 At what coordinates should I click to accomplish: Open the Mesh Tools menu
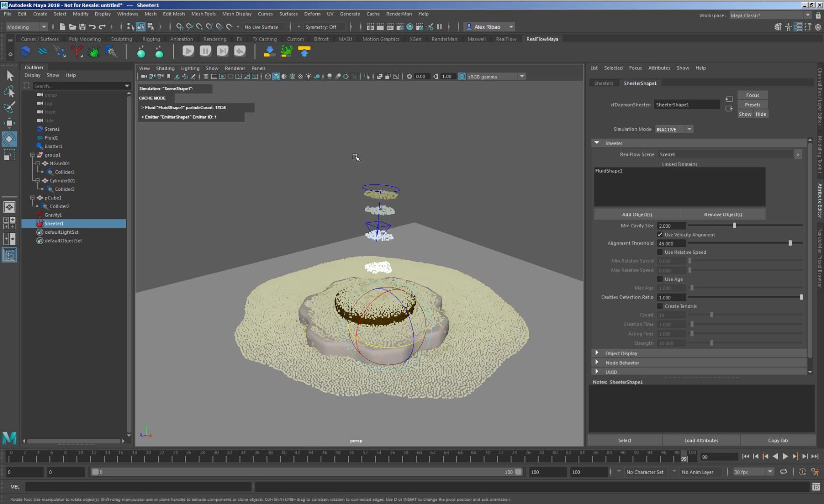203,14
